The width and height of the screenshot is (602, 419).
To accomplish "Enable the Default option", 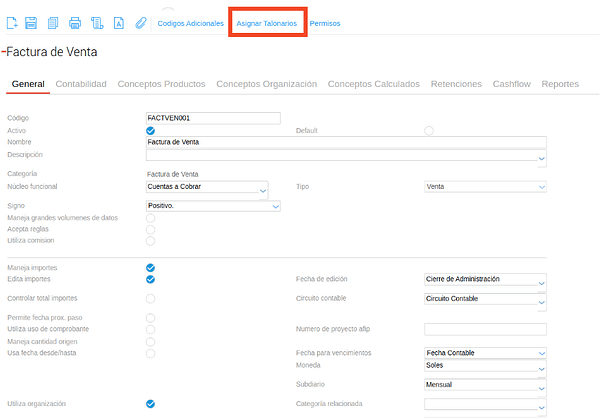I will point(429,131).
